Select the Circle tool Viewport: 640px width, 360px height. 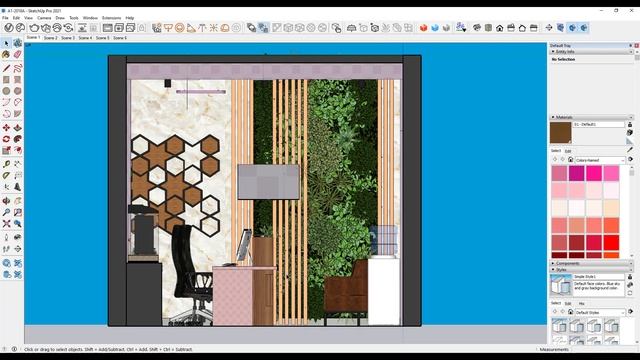(6, 91)
